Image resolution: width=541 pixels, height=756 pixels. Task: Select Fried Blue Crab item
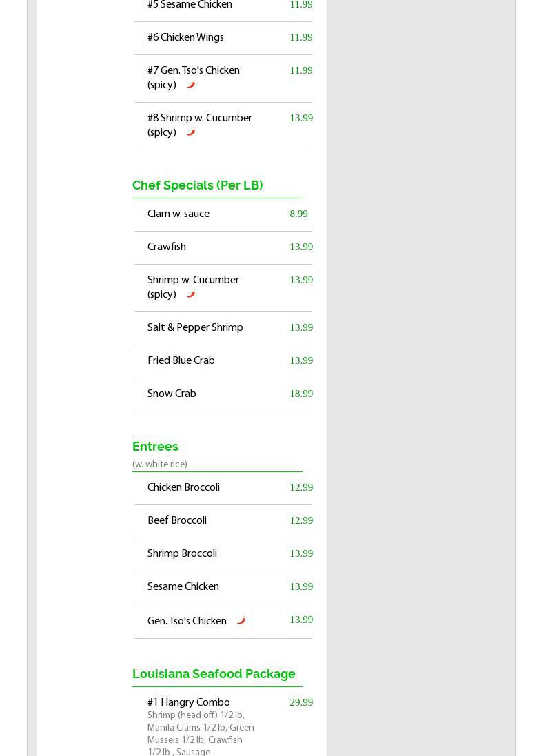click(x=223, y=362)
